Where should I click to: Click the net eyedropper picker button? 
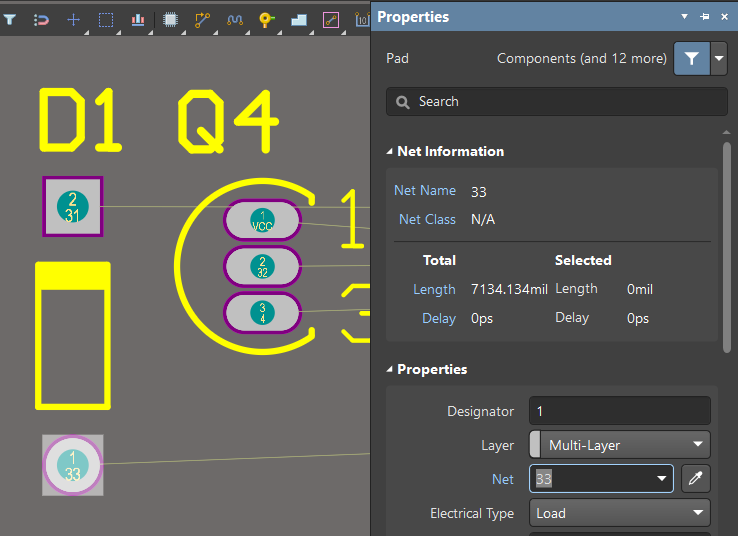pyautogui.click(x=696, y=479)
